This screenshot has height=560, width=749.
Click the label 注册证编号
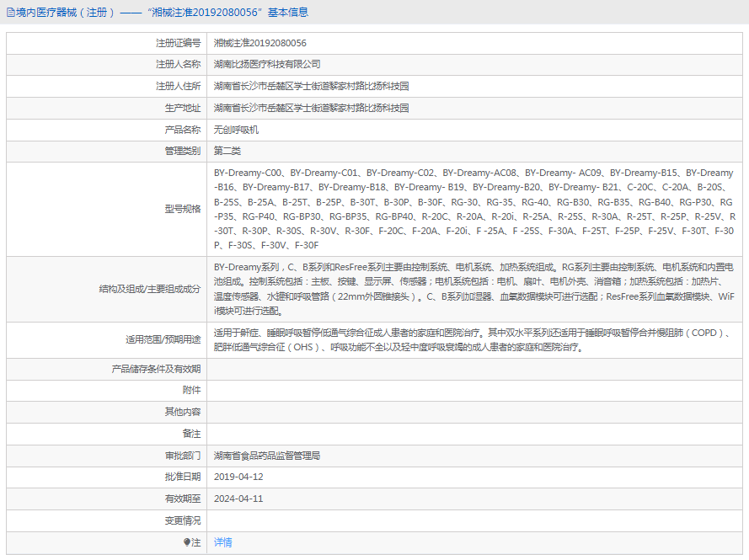(178, 43)
